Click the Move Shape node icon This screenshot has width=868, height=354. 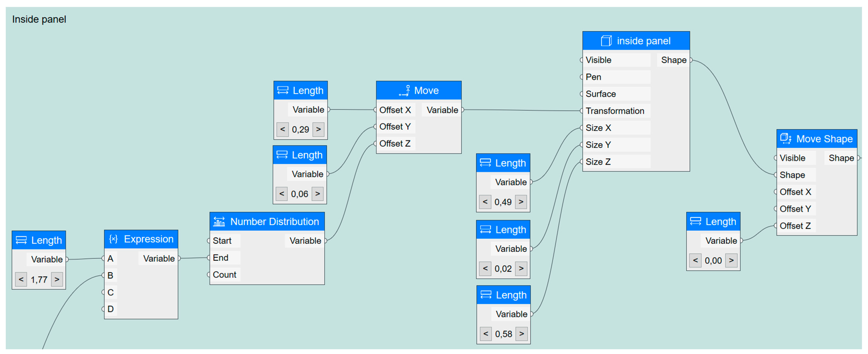click(786, 138)
